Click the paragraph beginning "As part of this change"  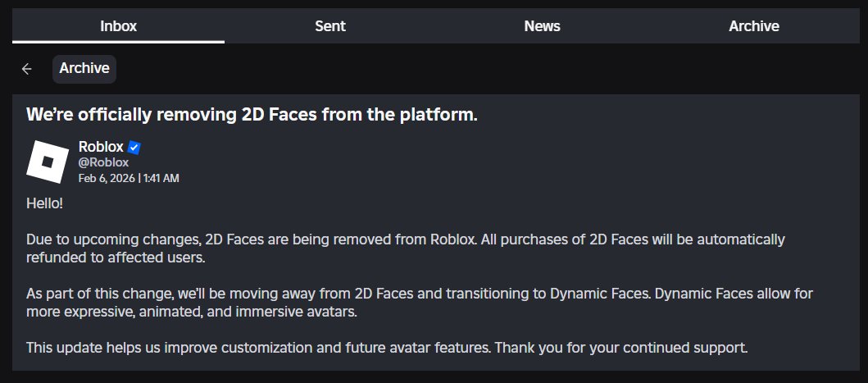(419, 303)
